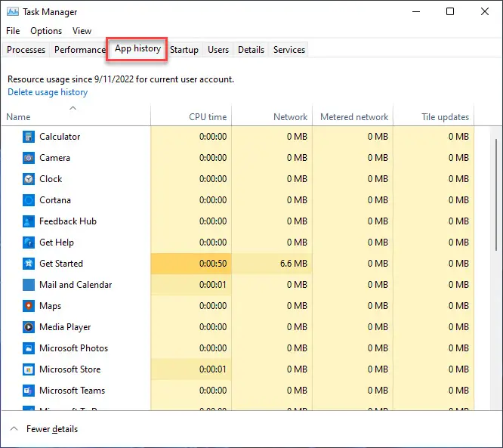
Task: Select the Maps row name
Action: [50, 306]
